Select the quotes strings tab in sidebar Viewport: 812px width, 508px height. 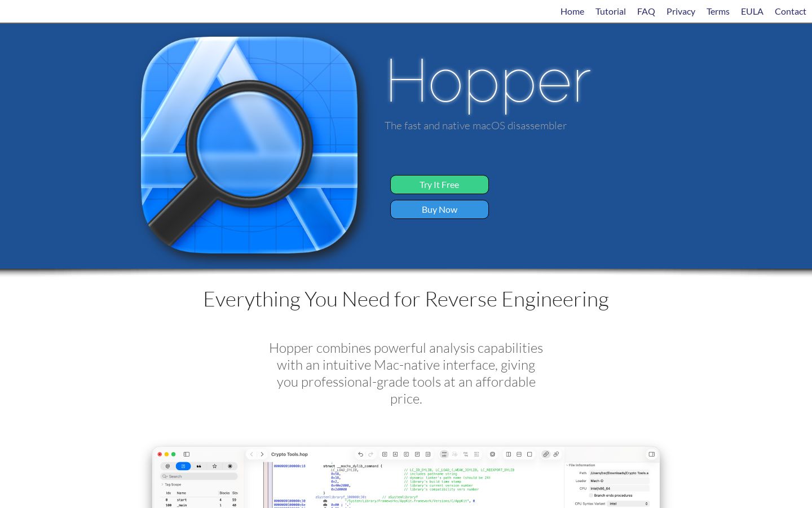tap(198, 466)
